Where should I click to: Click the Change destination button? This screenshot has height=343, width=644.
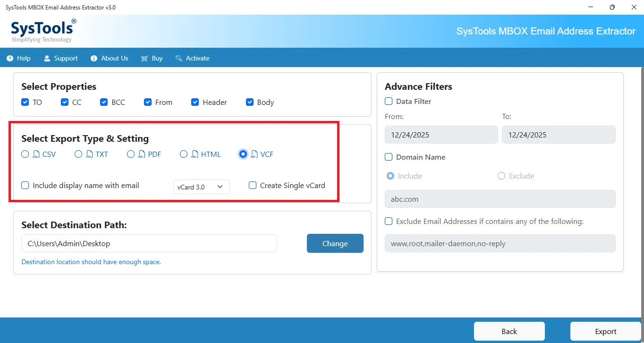[335, 243]
